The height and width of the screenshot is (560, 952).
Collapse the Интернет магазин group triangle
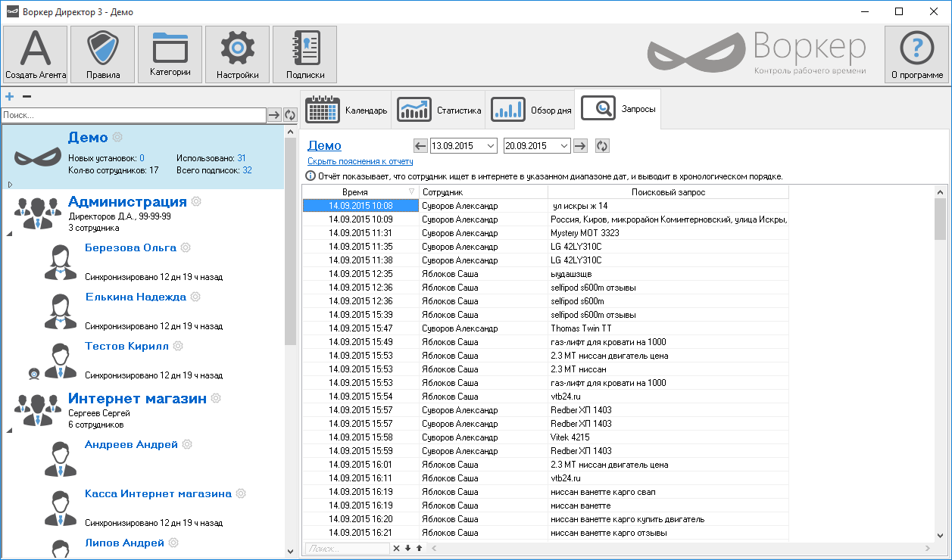9,431
